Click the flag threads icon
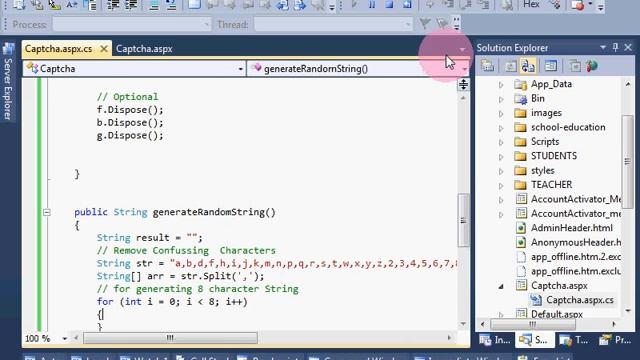 coord(425,24)
